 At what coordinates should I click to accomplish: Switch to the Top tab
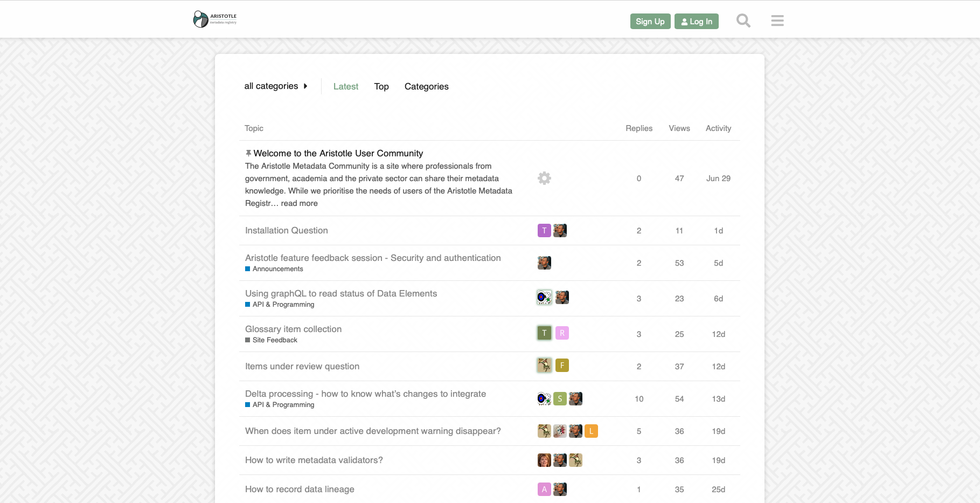[381, 87]
